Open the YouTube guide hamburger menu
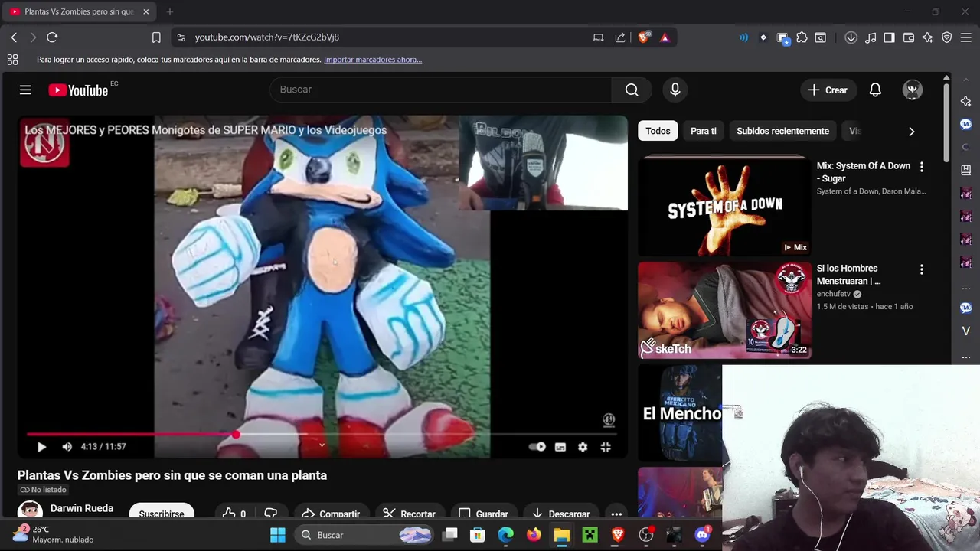This screenshot has width=980, height=551. (x=25, y=90)
